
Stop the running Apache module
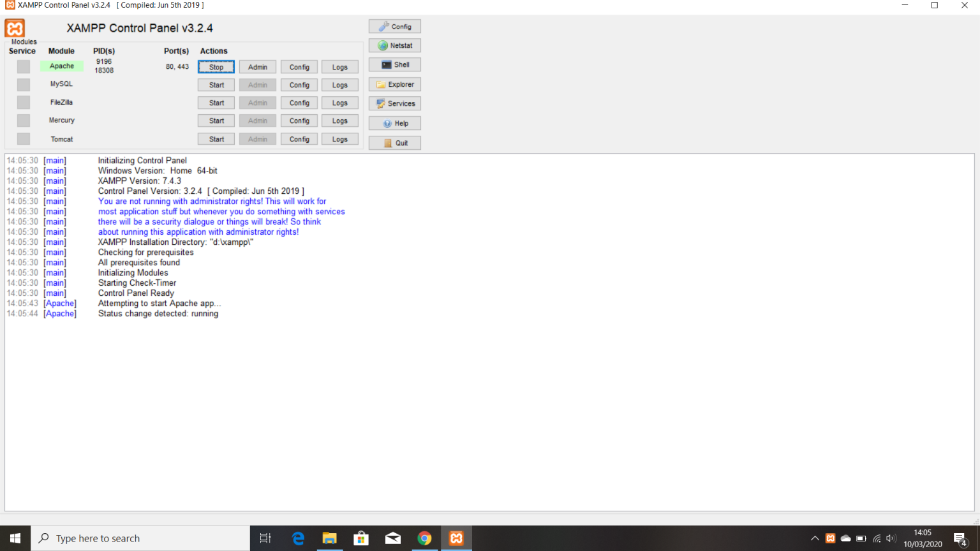pos(216,67)
